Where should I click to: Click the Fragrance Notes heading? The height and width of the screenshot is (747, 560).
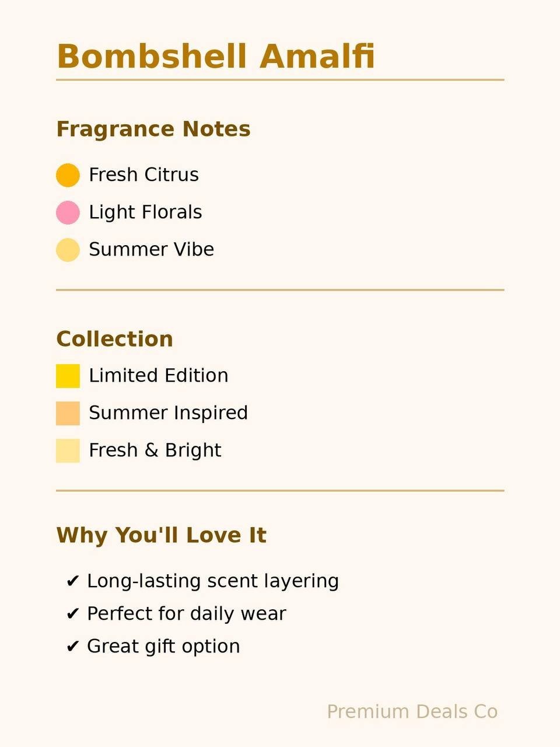click(x=153, y=129)
